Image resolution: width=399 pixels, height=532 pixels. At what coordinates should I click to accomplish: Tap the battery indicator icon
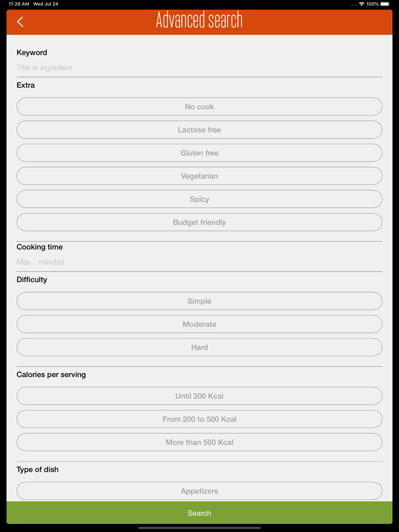385,4
